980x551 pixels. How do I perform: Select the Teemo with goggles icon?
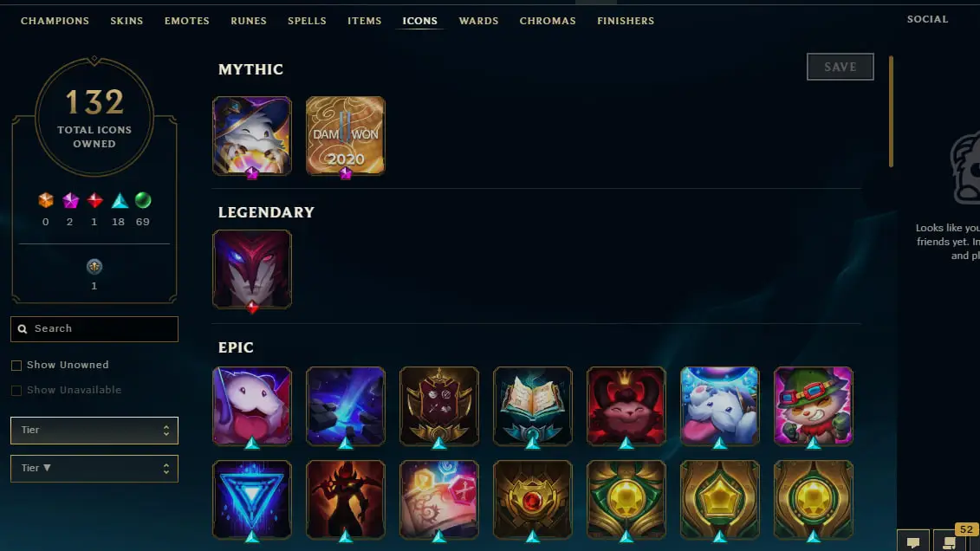click(813, 406)
